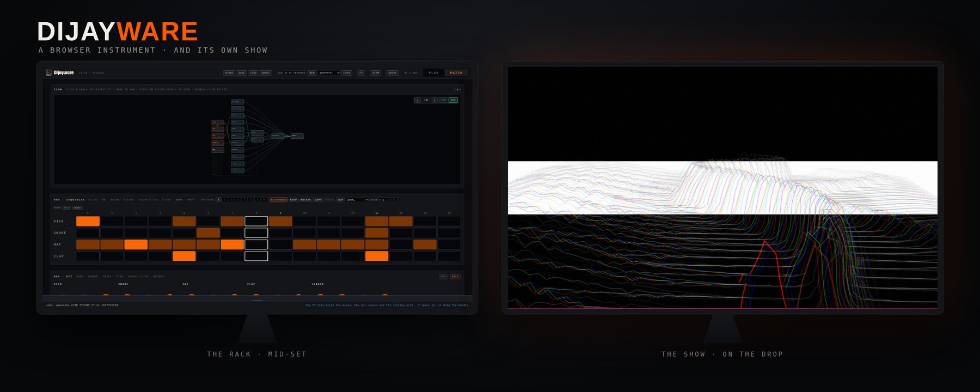
Task: Toggle HAT step 3
Action: pyautogui.click(x=136, y=244)
